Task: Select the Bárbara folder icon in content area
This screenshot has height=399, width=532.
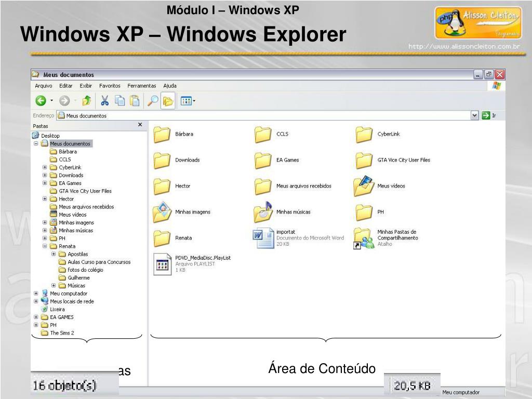Action: point(162,135)
